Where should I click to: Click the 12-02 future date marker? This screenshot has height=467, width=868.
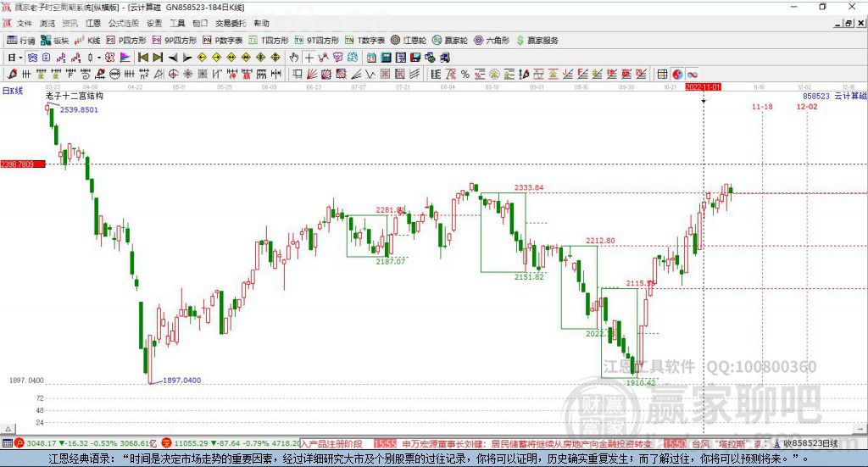tap(807, 107)
